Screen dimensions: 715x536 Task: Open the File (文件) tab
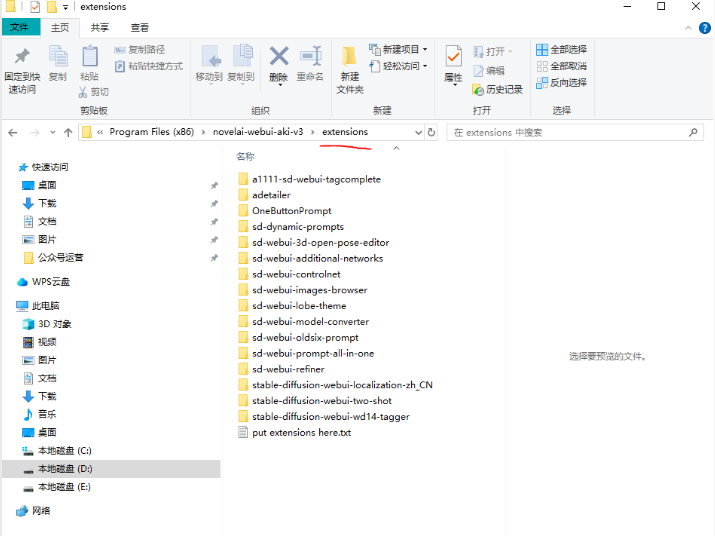[20, 27]
